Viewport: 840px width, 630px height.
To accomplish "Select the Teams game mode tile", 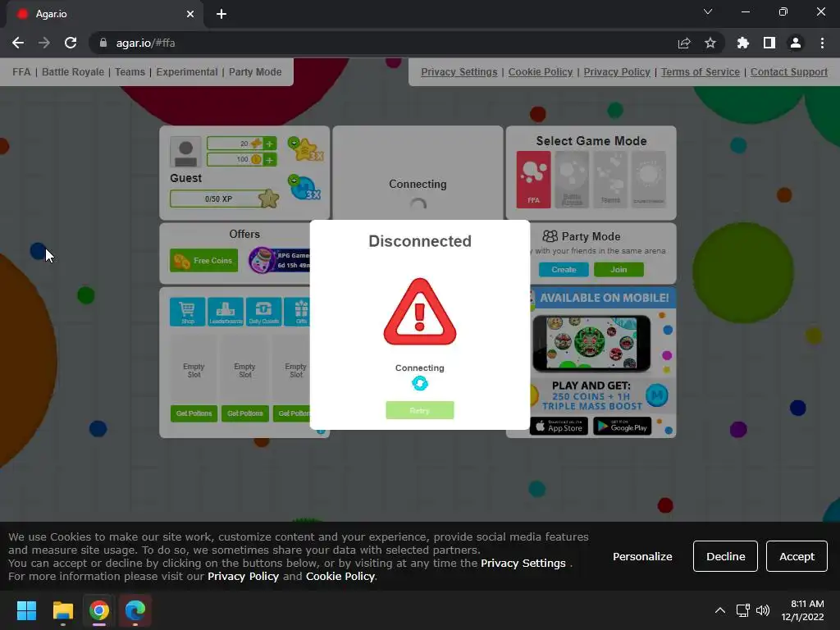I will [x=610, y=179].
